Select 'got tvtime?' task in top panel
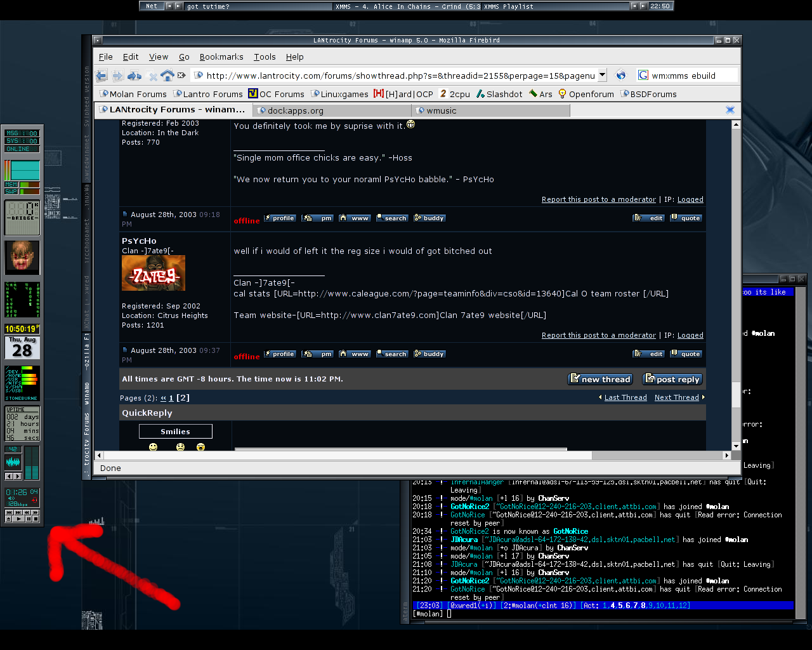Viewport: 812px width, 650px height. (259, 6)
